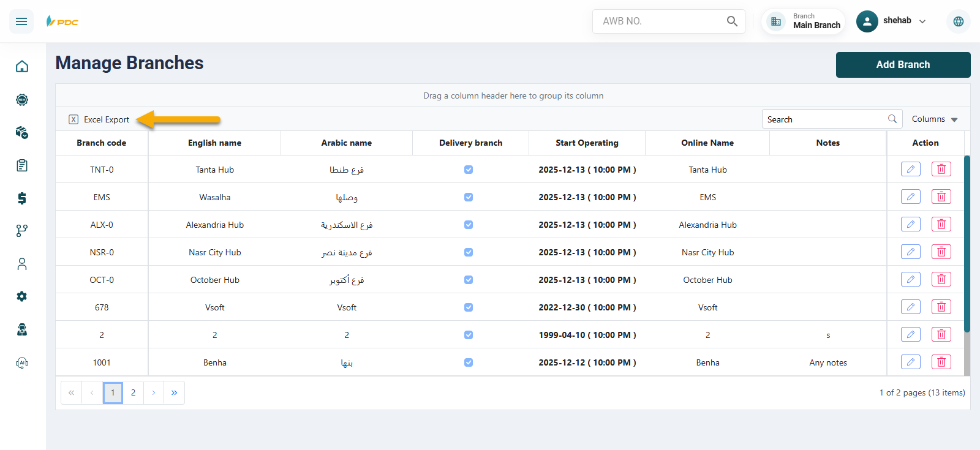Open the Main Branch selector
This screenshot has height=450, width=980.
click(x=804, y=21)
